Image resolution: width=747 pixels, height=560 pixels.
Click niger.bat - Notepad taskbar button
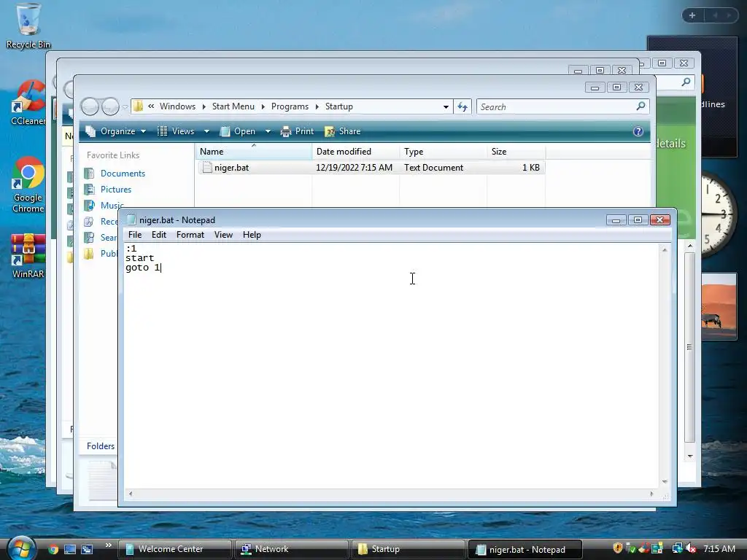[525, 549]
